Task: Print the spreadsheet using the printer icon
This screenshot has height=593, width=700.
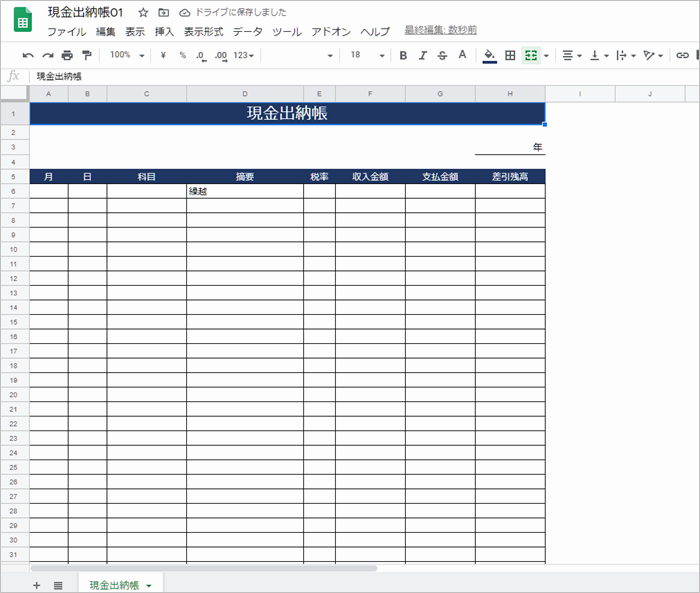Action: coord(67,55)
